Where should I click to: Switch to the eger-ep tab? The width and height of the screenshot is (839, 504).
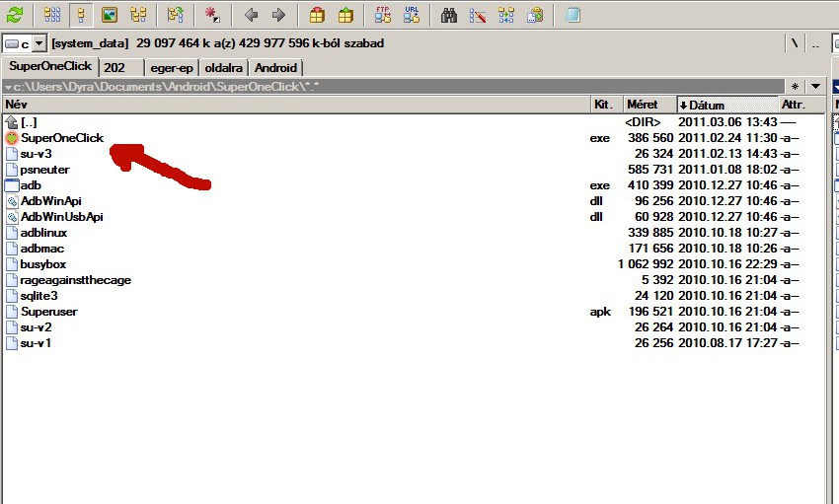click(172, 68)
